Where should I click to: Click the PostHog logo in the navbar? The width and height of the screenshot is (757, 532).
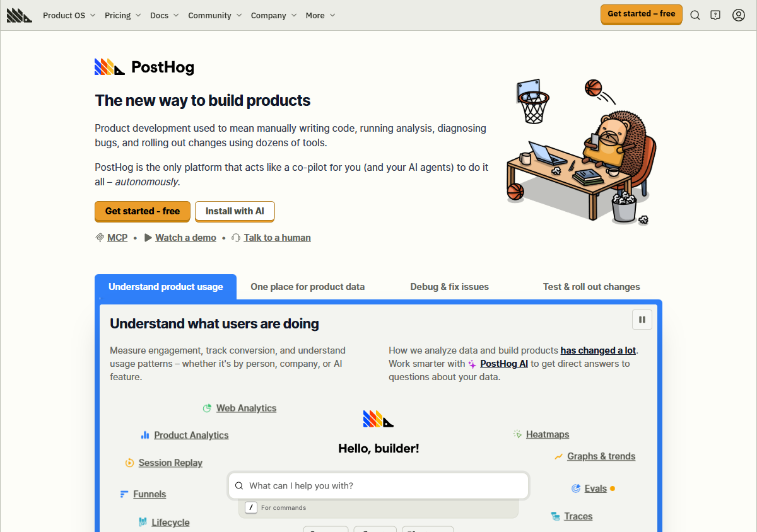point(19,15)
